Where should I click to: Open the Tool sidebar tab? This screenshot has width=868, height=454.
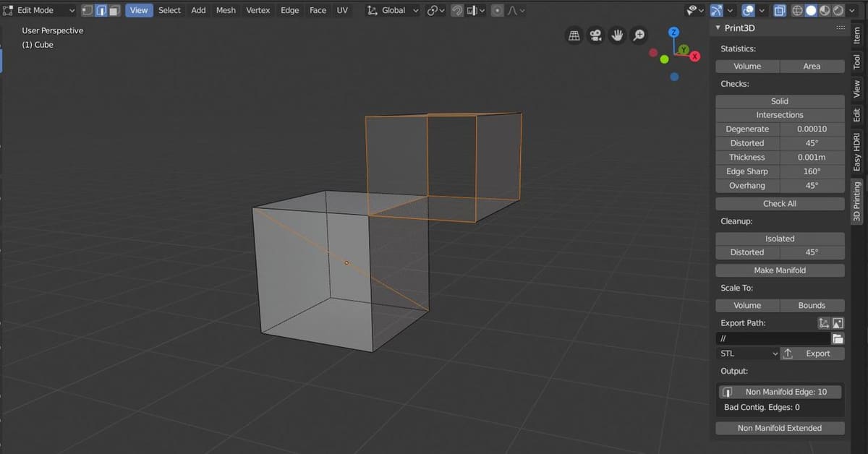(857, 62)
